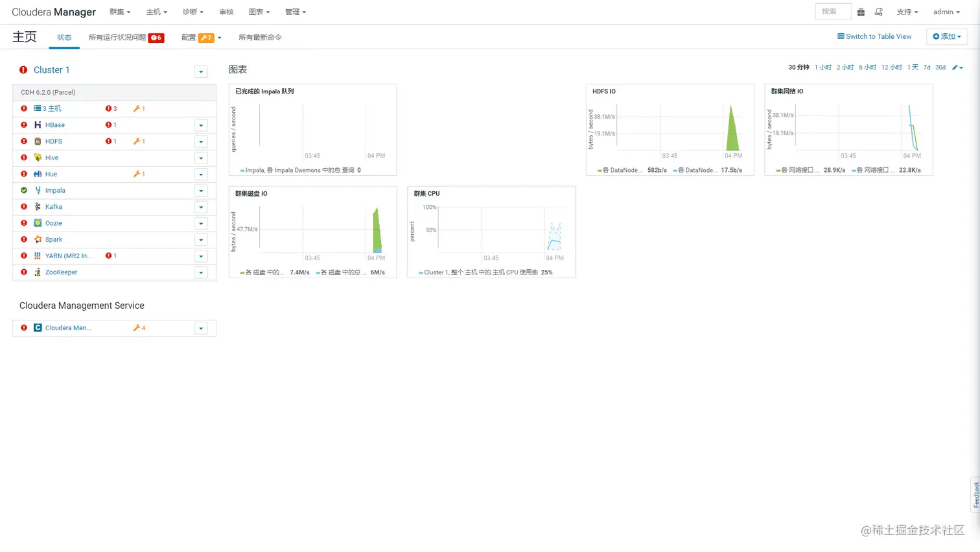Image resolution: width=980 pixels, height=552 pixels.
Task: Open the 配置 tab dropdown
Action: pyautogui.click(x=202, y=37)
